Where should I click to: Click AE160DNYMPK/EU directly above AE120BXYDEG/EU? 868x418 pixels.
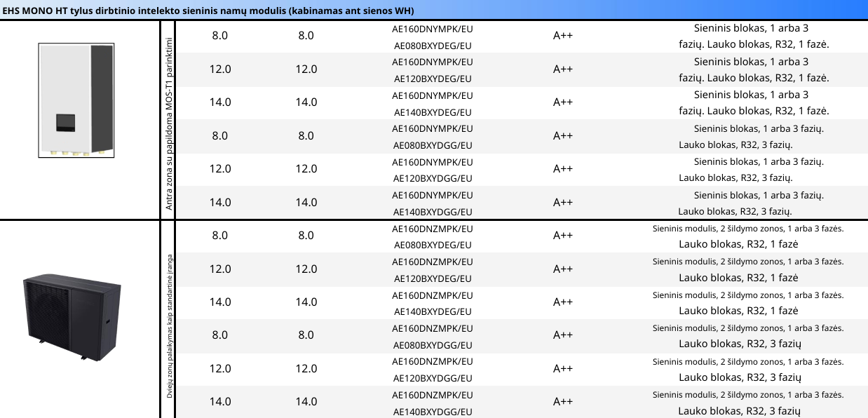tap(433, 62)
